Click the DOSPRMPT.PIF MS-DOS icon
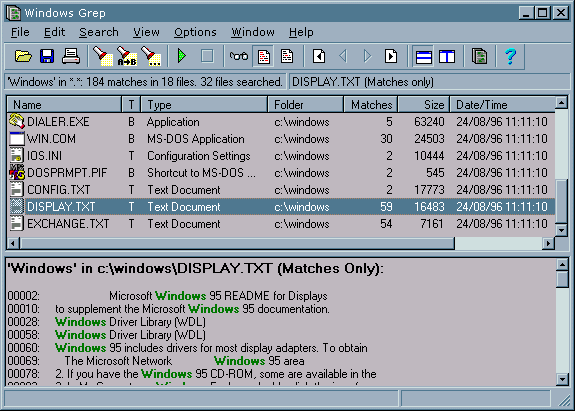The width and height of the screenshot is (575, 411). tap(17, 173)
